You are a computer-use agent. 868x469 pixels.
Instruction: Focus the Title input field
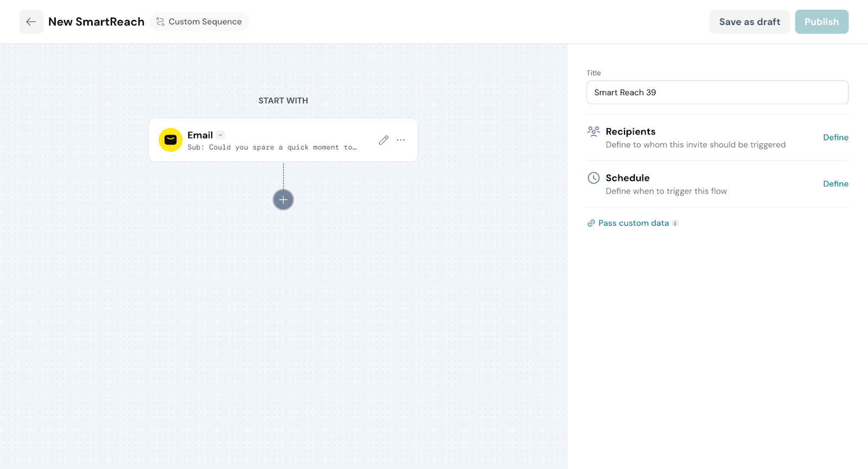(717, 92)
